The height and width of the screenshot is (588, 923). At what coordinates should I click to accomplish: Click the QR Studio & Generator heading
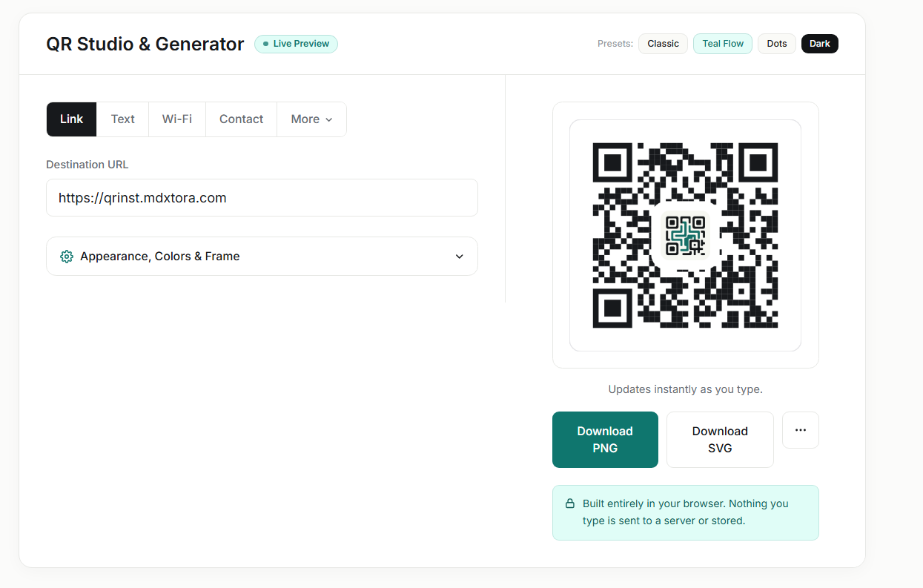pyautogui.click(x=145, y=44)
